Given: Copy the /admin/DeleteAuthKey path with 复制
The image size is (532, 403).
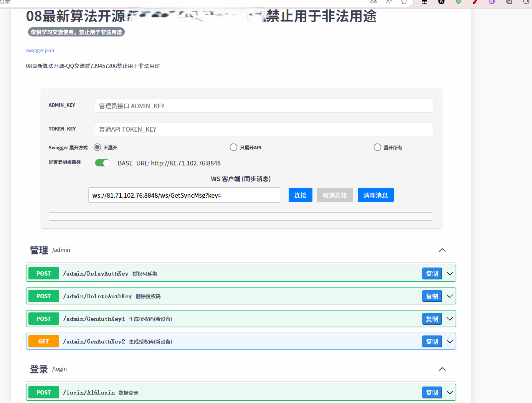Looking at the screenshot, I should pyautogui.click(x=432, y=296).
